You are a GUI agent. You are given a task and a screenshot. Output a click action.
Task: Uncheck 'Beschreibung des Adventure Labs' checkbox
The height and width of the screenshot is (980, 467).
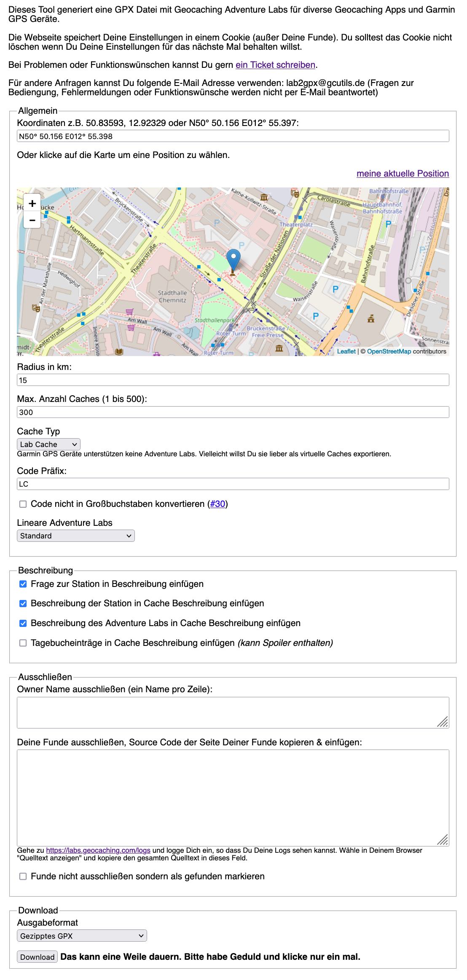pos(23,623)
